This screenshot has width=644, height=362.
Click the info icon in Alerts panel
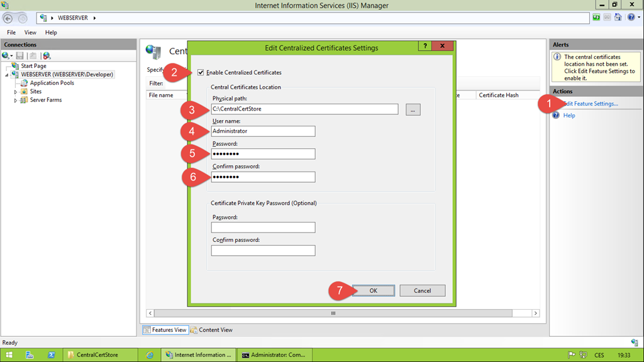click(x=557, y=57)
